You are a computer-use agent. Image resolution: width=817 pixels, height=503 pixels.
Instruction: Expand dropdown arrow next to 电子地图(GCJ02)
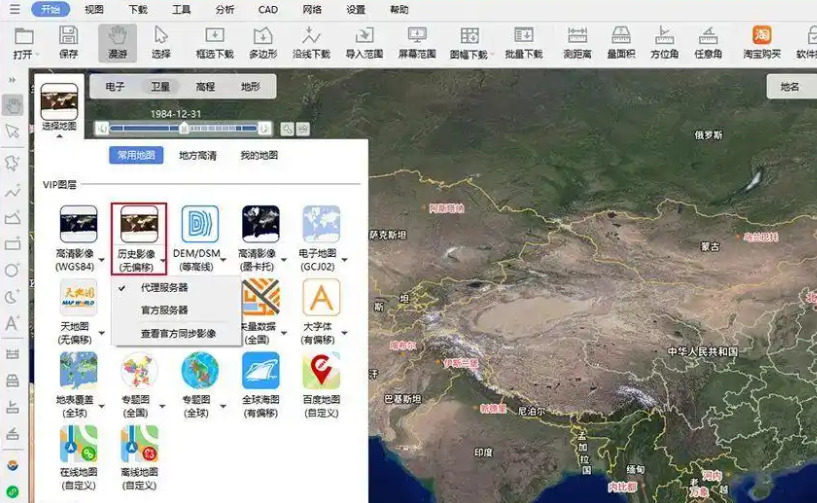click(344, 260)
